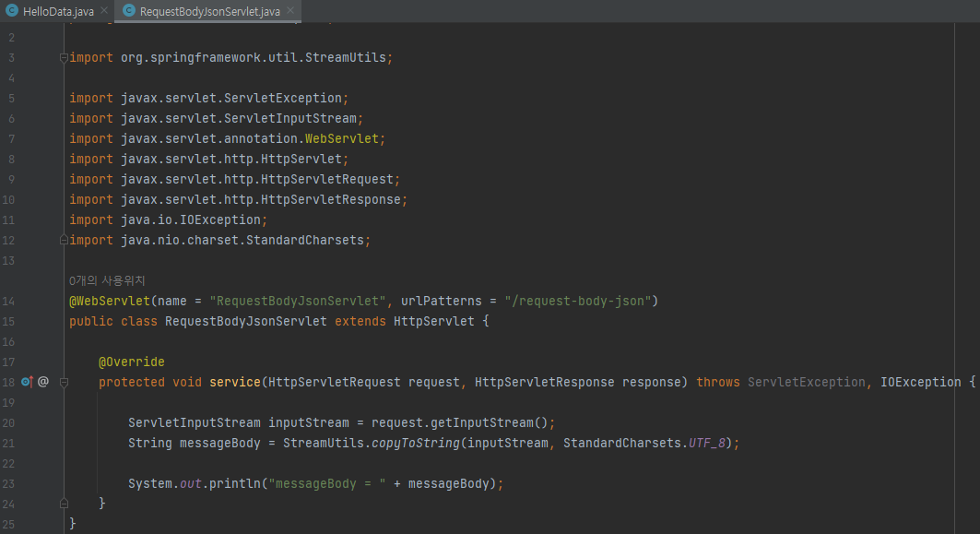The image size is (980, 534).
Task: Click the service method name
Action: [235, 382]
